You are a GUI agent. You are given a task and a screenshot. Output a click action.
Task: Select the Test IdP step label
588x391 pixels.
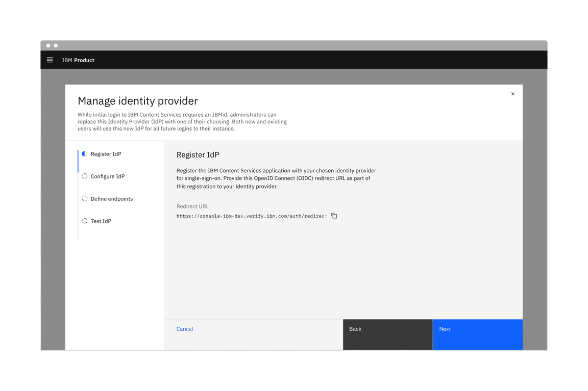click(101, 221)
